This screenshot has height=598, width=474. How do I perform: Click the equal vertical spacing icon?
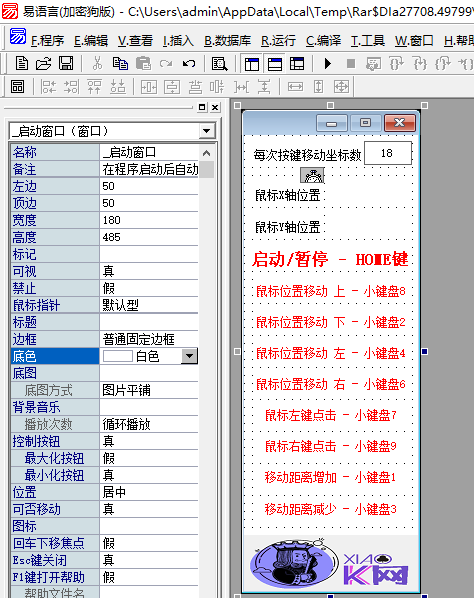(264, 87)
